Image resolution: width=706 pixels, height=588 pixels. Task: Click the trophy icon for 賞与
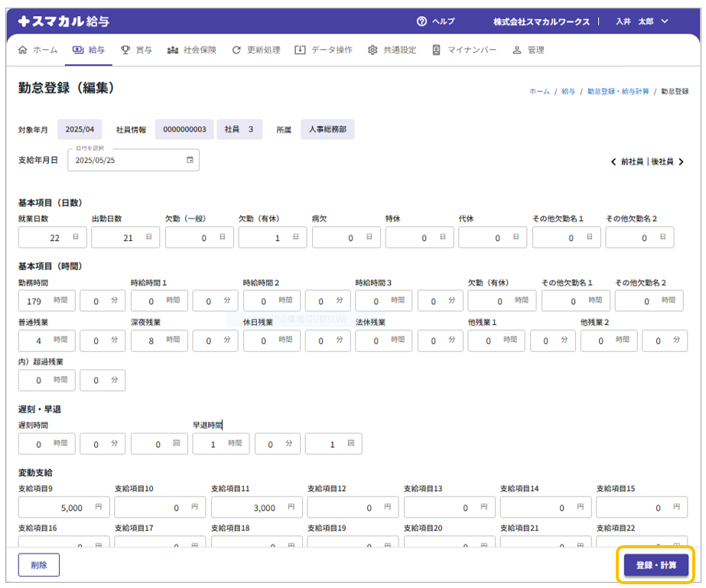point(125,50)
